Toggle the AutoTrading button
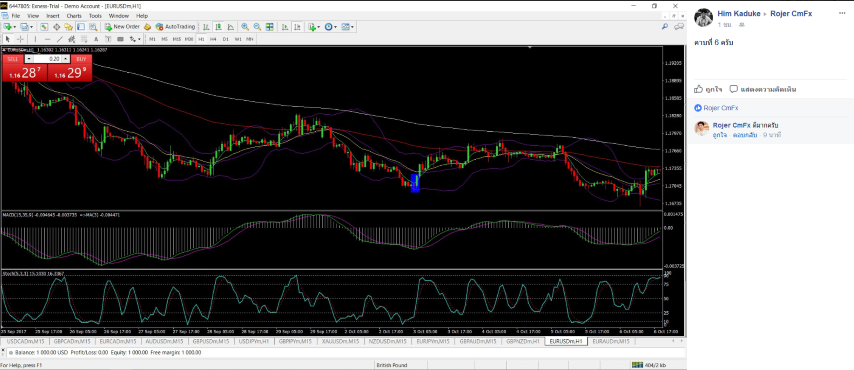This screenshot has height=370, width=854. coord(175,27)
